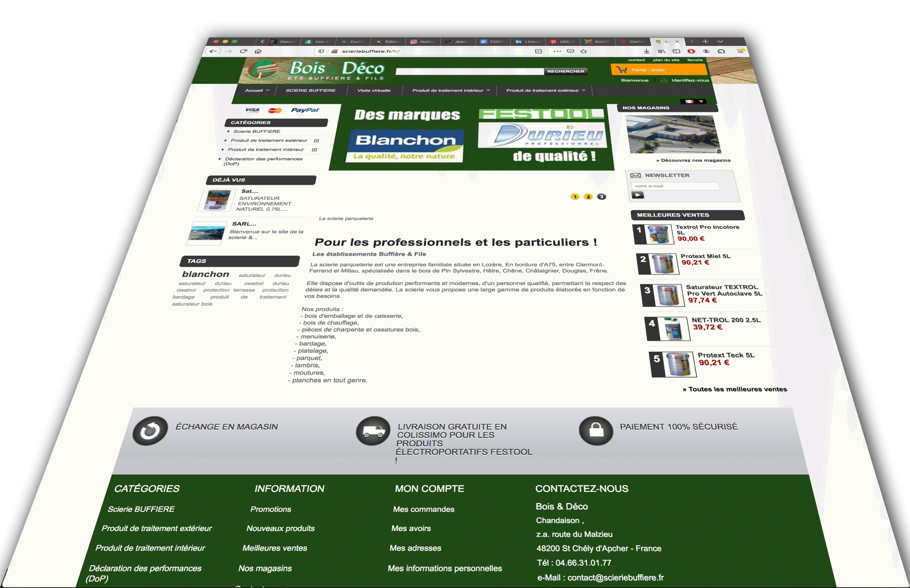Click the shopping cart Panier icon

(622, 70)
